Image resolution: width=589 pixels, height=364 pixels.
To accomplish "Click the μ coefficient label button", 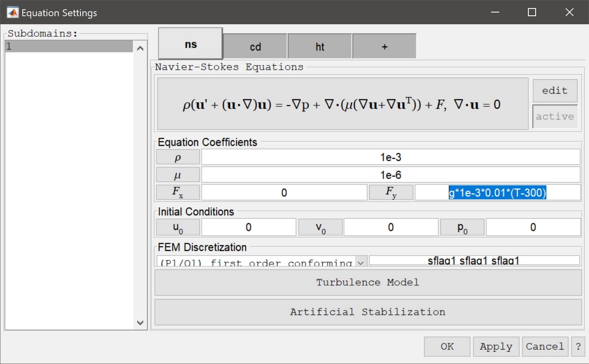I will click(178, 175).
